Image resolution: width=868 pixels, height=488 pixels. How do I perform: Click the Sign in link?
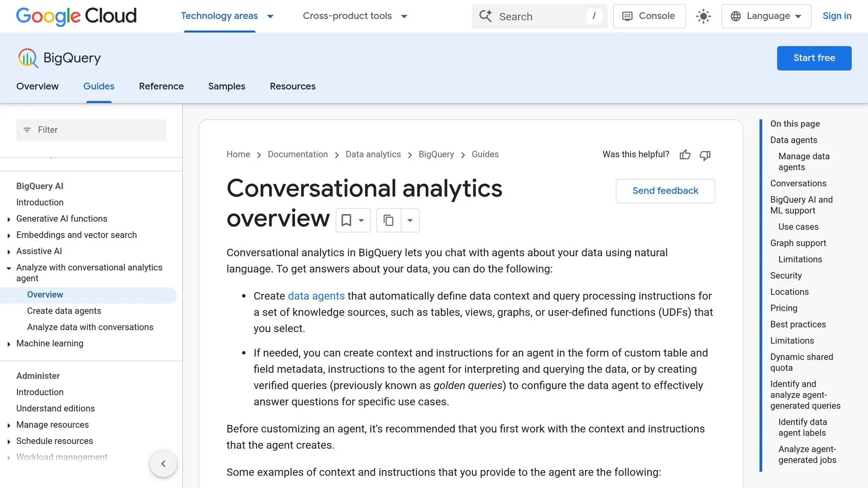pyautogui.click(x=837, y=16)
